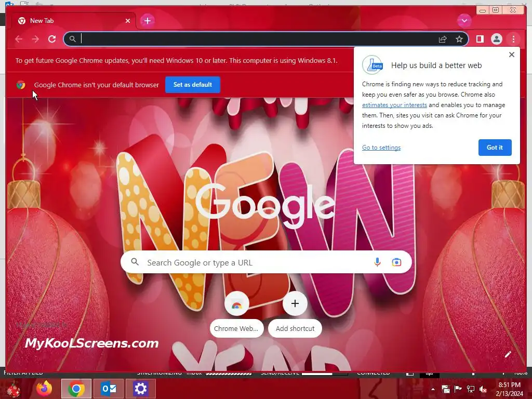Image resolution: width=532 pixels, height=399 pixels.
Task: Toggle the side panel button
Action: tap(480, 39)
